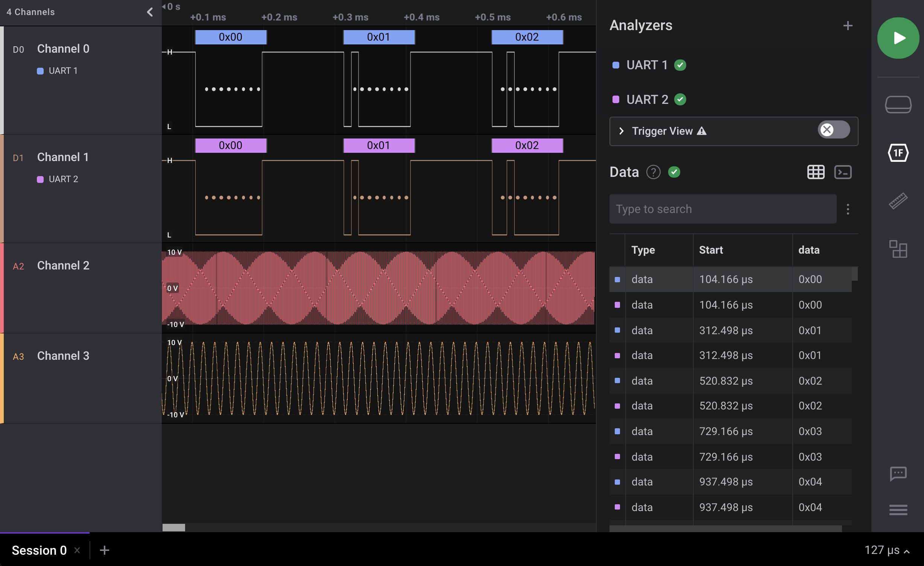This screenshot has height=566, width=924.
Task: Open the device settings panel icon
Action: (898, 104)
